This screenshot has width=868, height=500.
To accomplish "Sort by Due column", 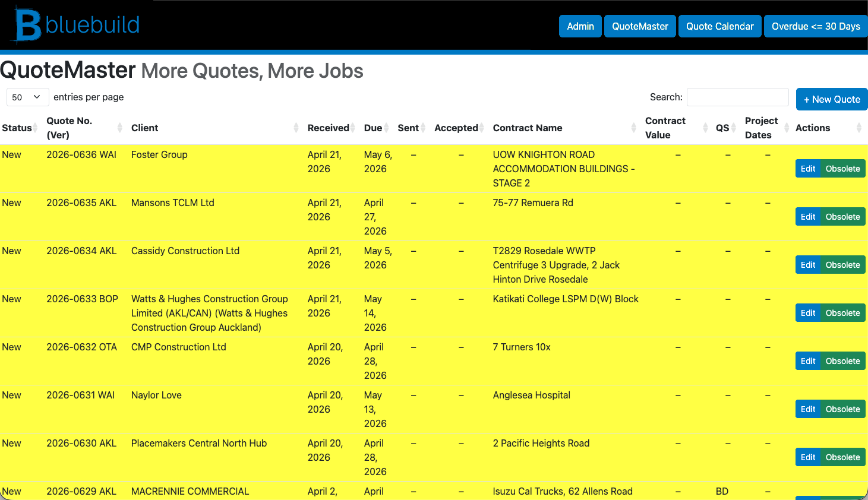I will (x=376, y=128).
